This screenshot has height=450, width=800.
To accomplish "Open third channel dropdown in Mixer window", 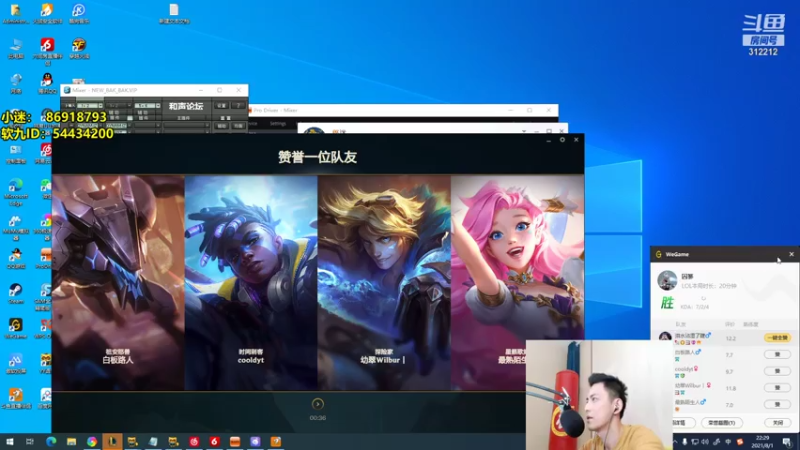I will tap(147, 106).
